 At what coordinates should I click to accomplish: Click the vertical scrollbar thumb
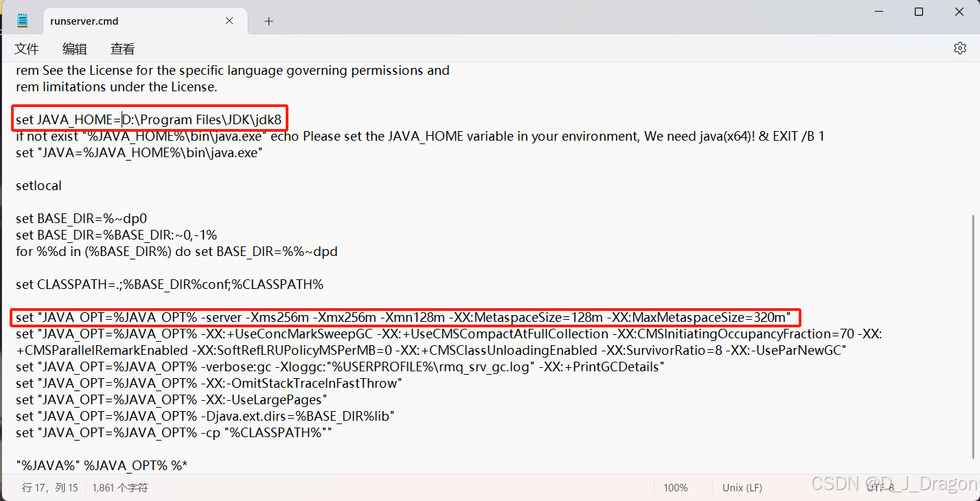[x=973, y=335]
